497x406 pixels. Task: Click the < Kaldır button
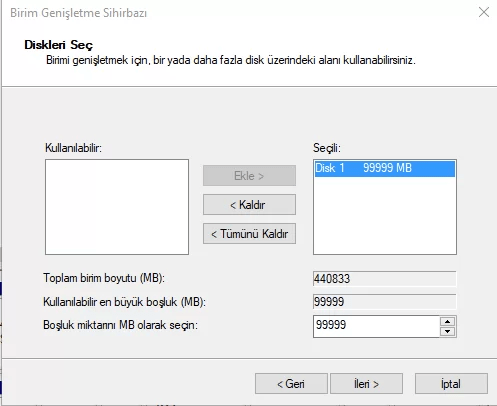pyautogui.click(x=249, y=204)
